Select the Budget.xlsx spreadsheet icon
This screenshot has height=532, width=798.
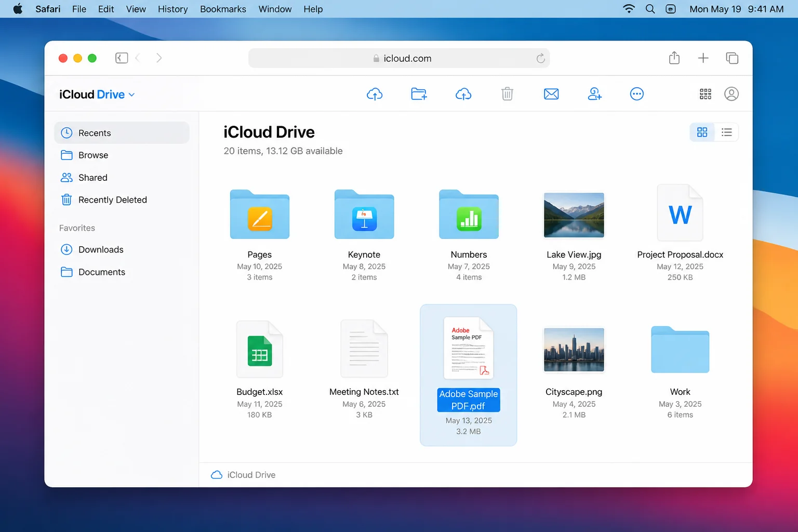(260, 349)
